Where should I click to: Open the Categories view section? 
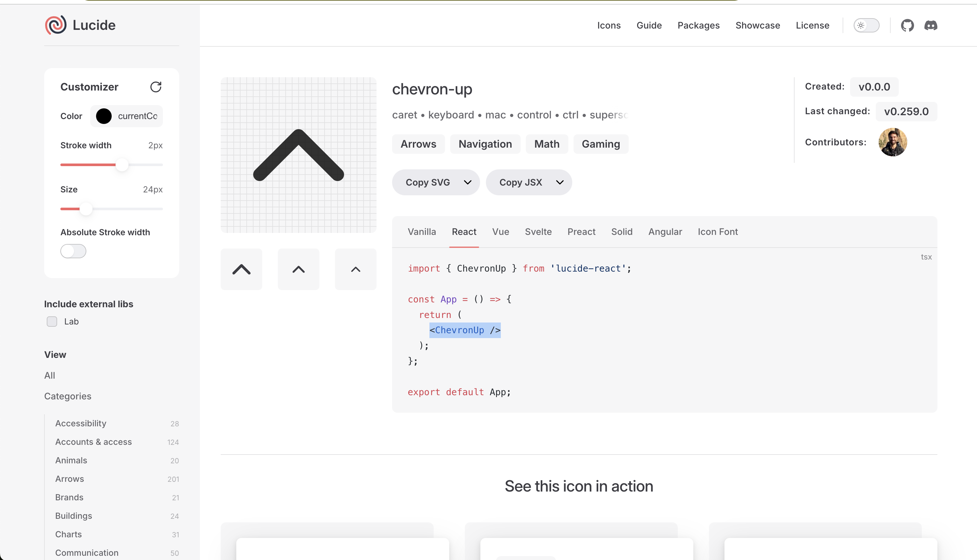coord(68,396)
